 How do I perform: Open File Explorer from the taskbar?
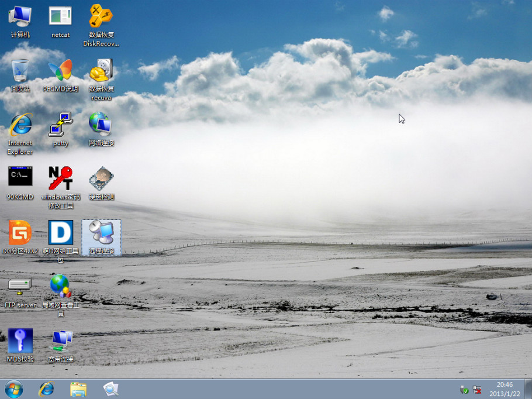click(x=78, y=388)
